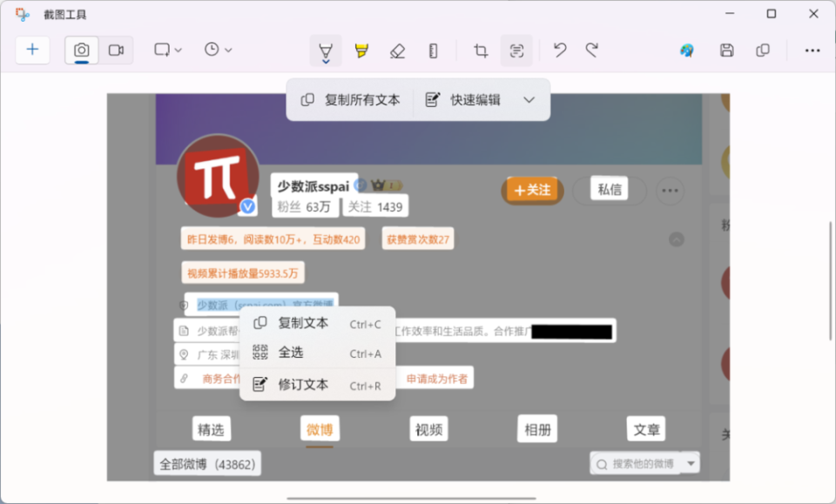Copy the screenshot to clipboard
This screenshot has width=836, height=504.
[x=764, y=50]
